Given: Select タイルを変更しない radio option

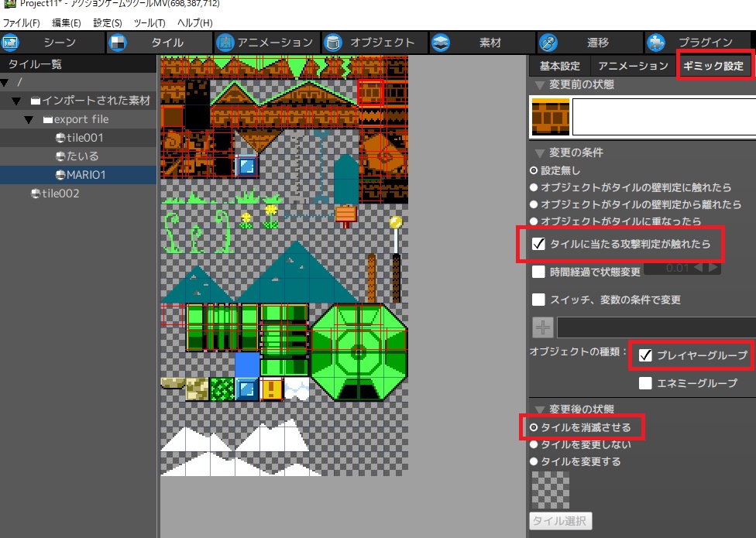Looking at the screenshot, I should coord(533,444).
